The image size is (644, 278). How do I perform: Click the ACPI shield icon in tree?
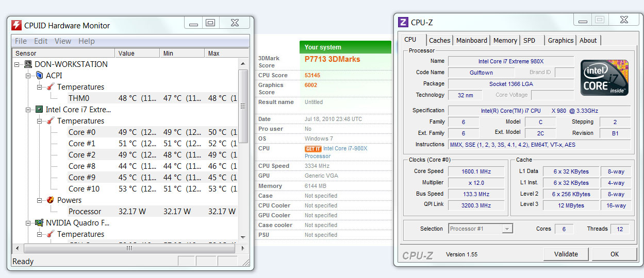pyautogui.click(x=39, y=76)
